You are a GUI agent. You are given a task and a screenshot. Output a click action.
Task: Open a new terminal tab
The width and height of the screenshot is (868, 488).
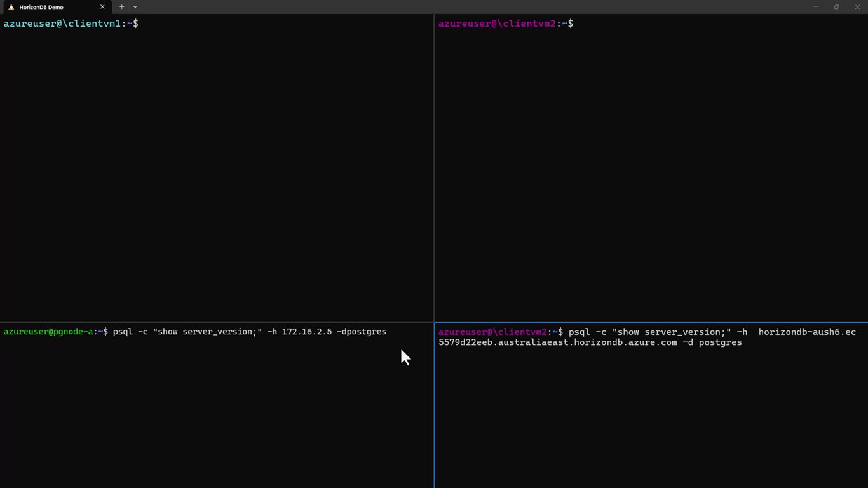pyautogui.click(x=122, y=7)
